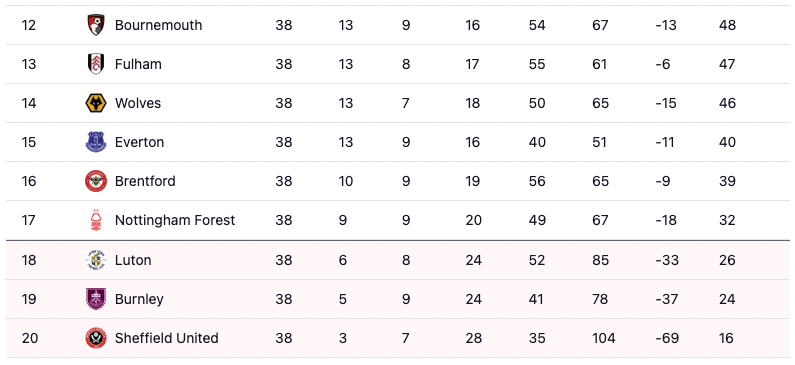Click the Luton Town crest
Image resolution: width=795 pixels, height=365 pixels.
click(96, 260)
